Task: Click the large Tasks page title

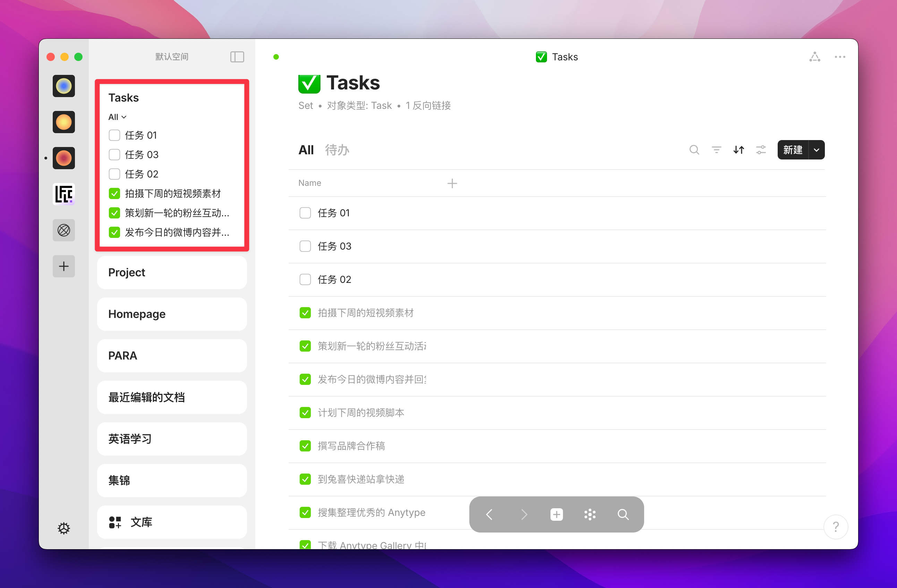Action: click(353, 83)
